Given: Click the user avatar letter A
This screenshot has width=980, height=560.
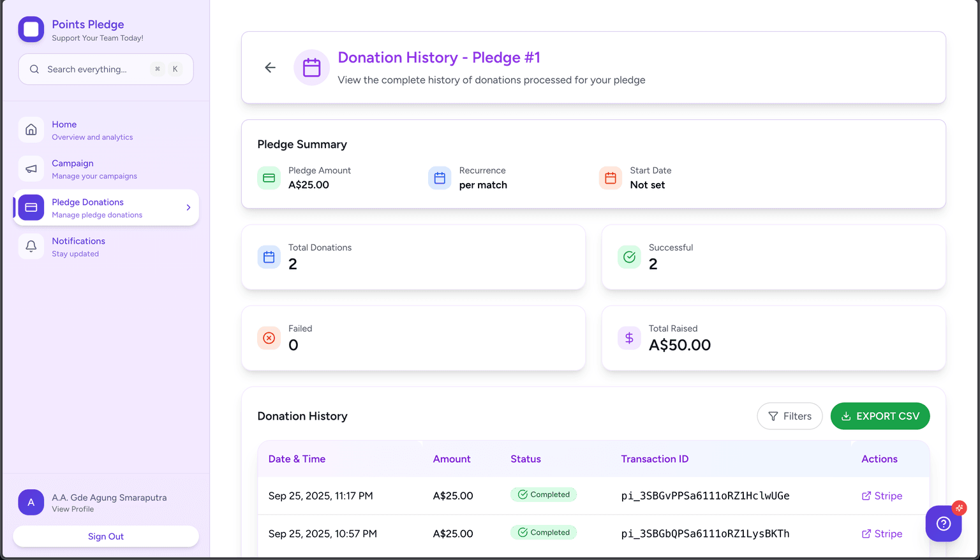Looking at the screenshot, I should (31, 503).
